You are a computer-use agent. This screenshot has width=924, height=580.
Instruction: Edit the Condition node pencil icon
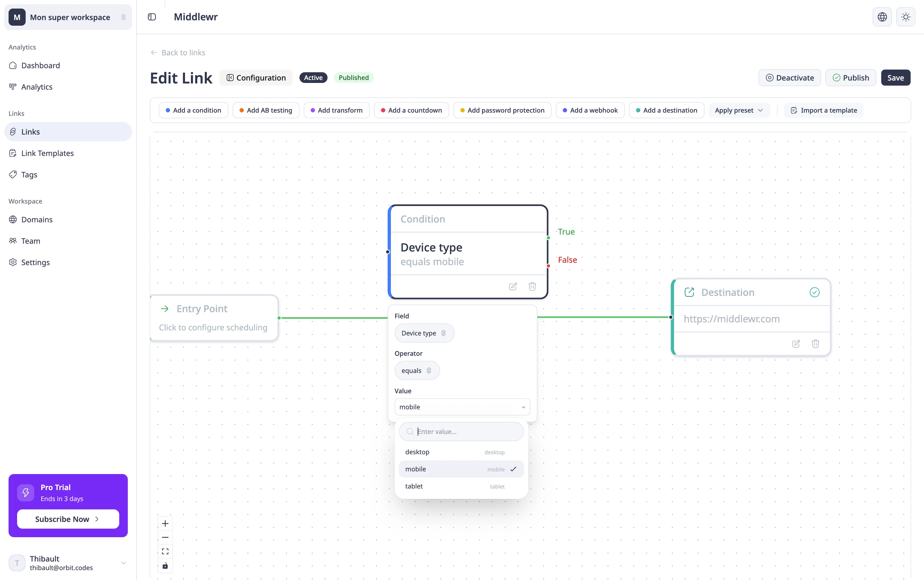point(513,287)
